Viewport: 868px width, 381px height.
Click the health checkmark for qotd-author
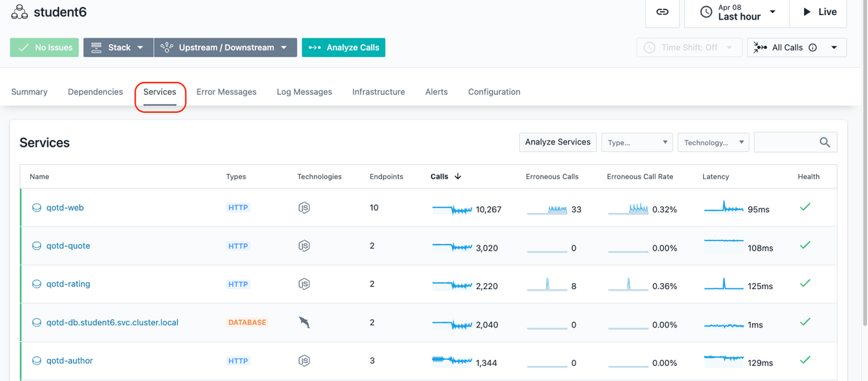click(805, 359)
